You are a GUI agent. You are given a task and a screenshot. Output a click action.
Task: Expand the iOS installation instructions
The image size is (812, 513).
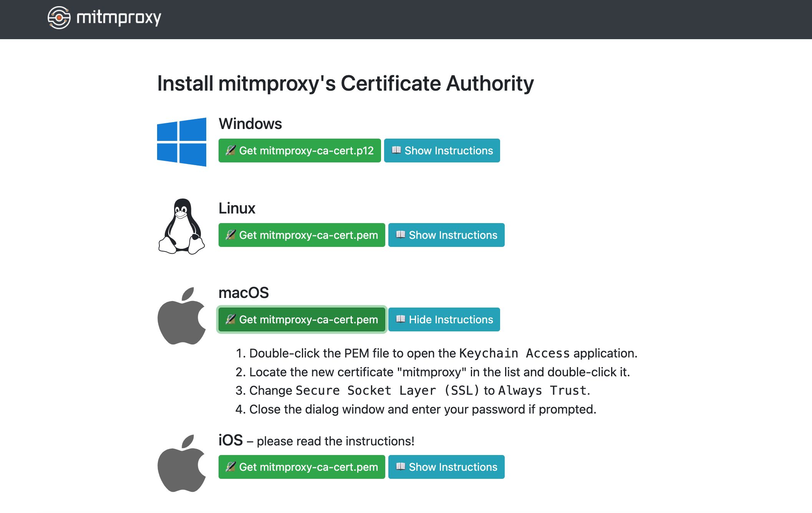(446, 467)
